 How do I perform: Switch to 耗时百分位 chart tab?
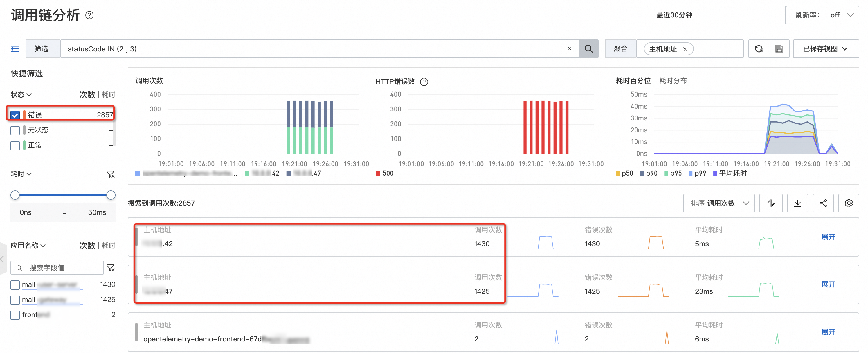coord(633,80)
